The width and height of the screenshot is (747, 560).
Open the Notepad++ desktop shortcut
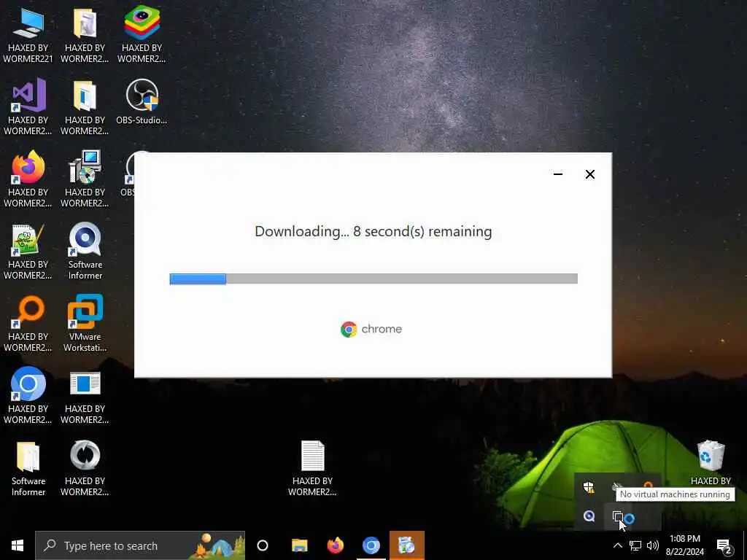click(28, 239)
